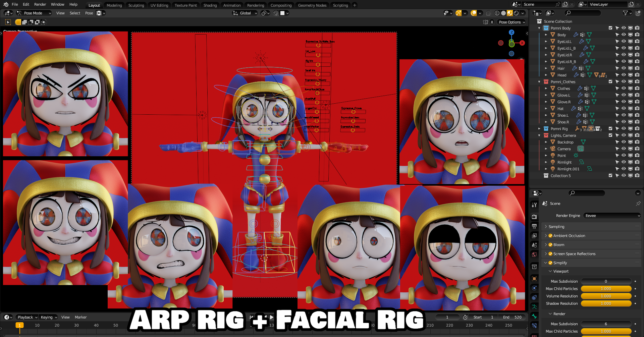Toggle X-ray display icon
Image resolution: width=644 pixels, height=337 pixels.
click(x=488, y=13)
